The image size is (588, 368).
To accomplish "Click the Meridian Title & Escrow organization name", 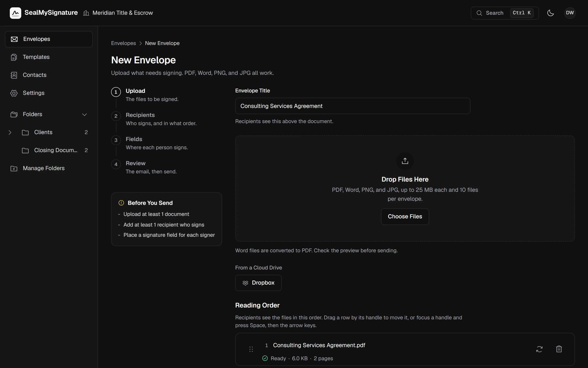I will point(123,13).
